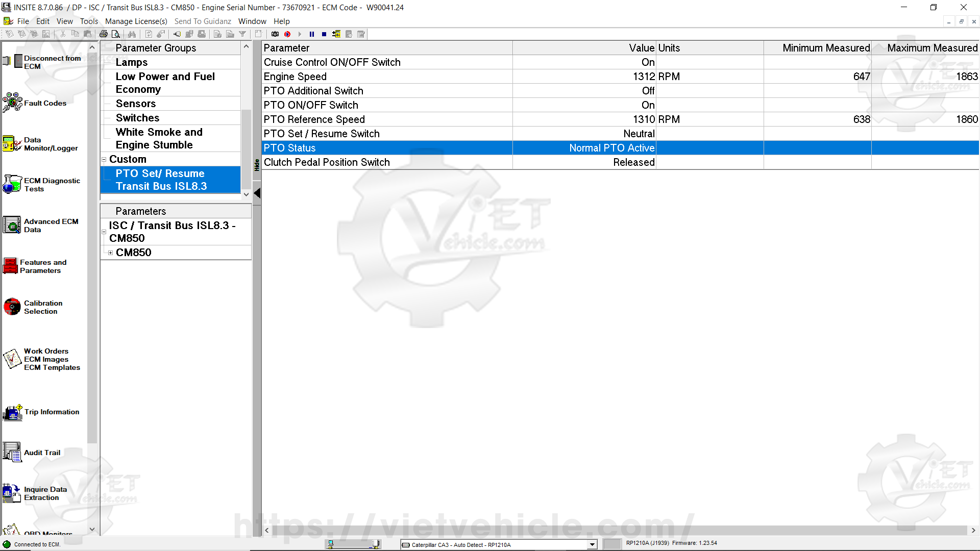
Task: Select the Switches parameter group
Action: (x=137, y=118)
